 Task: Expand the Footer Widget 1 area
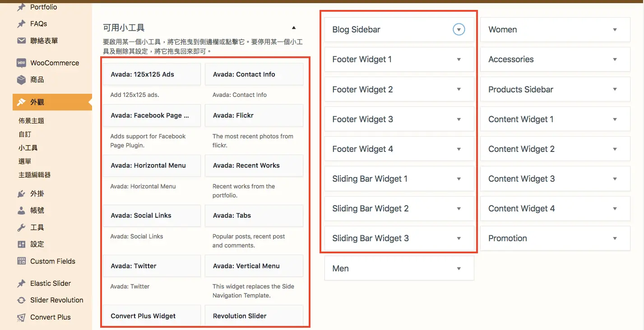point(459,60)
